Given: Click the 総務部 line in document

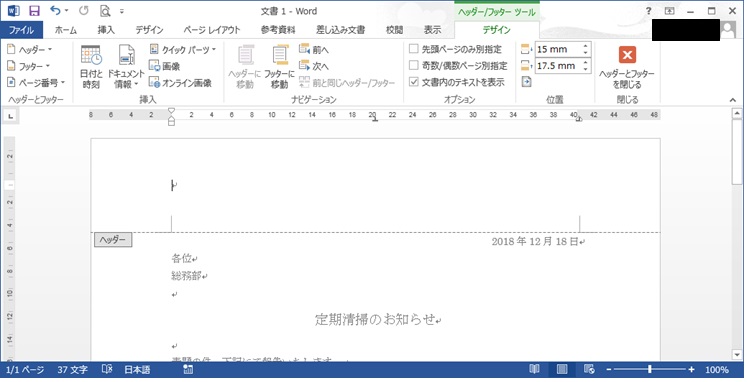Looking at the screenshot, I should tap(186, 275).
